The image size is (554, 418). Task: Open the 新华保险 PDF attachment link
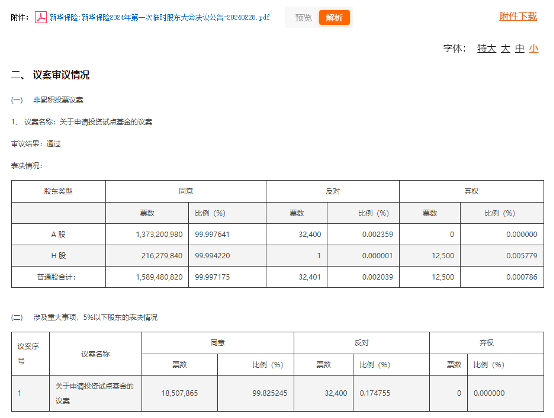click(x=159, y=17)
